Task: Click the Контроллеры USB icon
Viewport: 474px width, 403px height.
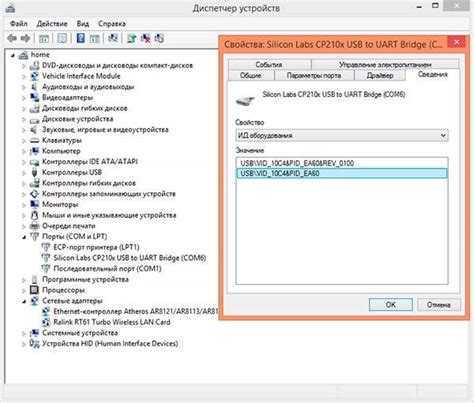Action: click(34, 172)
